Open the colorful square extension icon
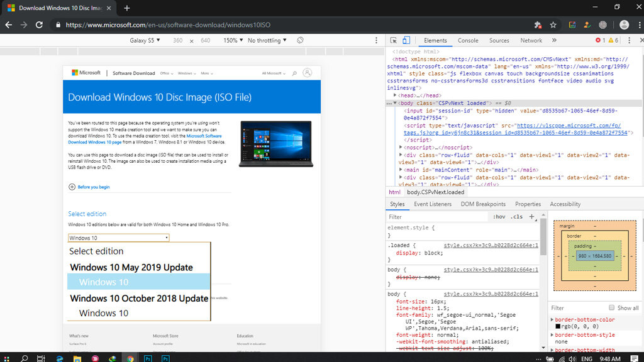Image resolution: width=644 pixels, height=362 pixels. pos(572,25)
